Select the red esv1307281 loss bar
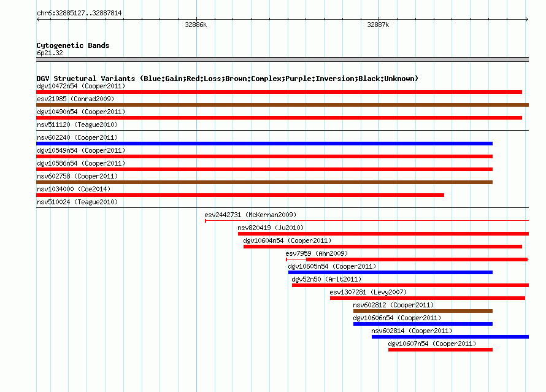 [x=427, y=298]
